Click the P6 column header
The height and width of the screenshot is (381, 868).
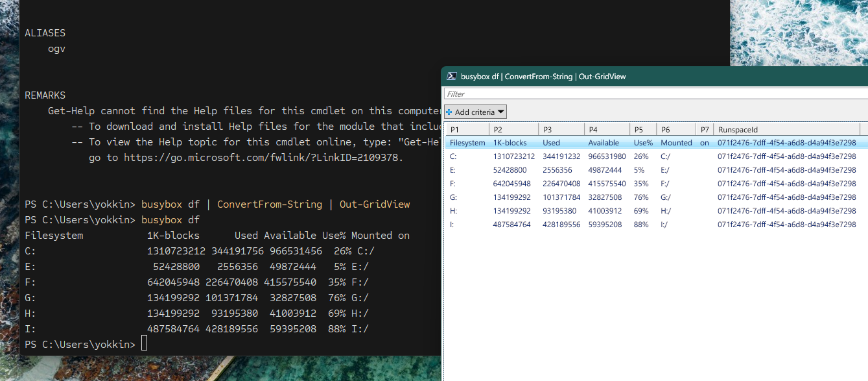pos(675,129)
